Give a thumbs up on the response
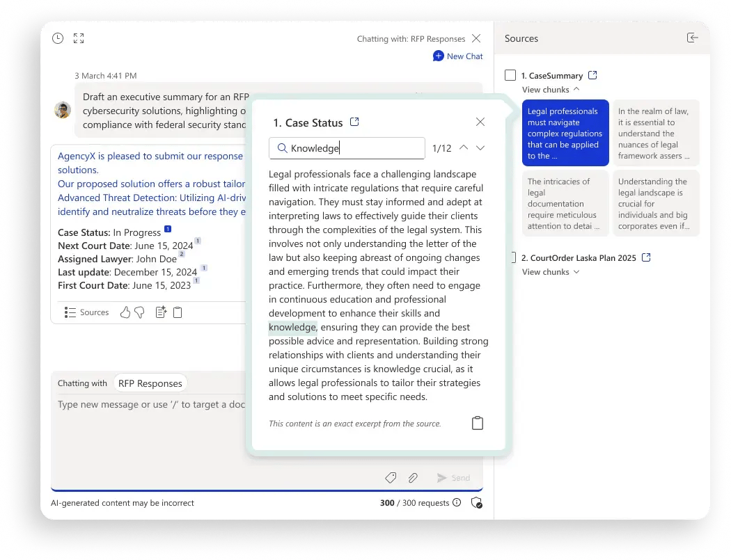 pyautogui.click(x=124, y=312)
